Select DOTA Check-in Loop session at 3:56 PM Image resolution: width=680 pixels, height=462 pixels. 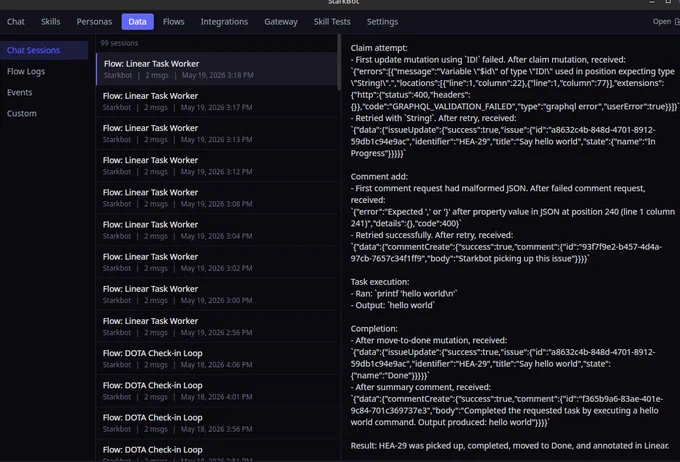216,423
